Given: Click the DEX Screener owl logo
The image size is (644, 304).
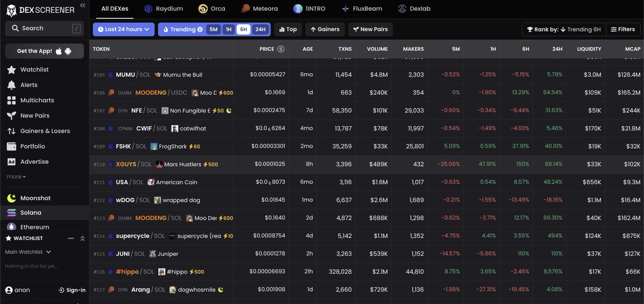Looking at the screenshot, I should pos(11,10).
